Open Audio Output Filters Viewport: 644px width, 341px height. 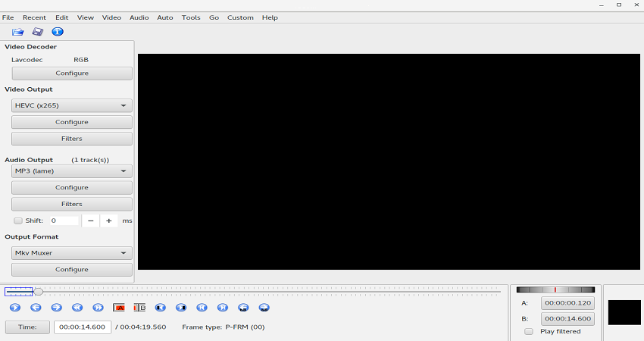click(x=72, y=204)
